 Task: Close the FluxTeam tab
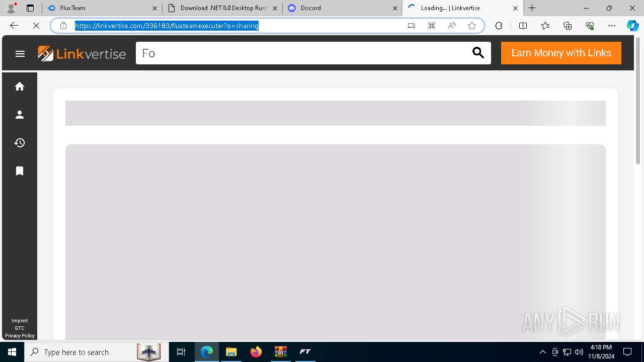pyautogui.click(x=154, y=8)
